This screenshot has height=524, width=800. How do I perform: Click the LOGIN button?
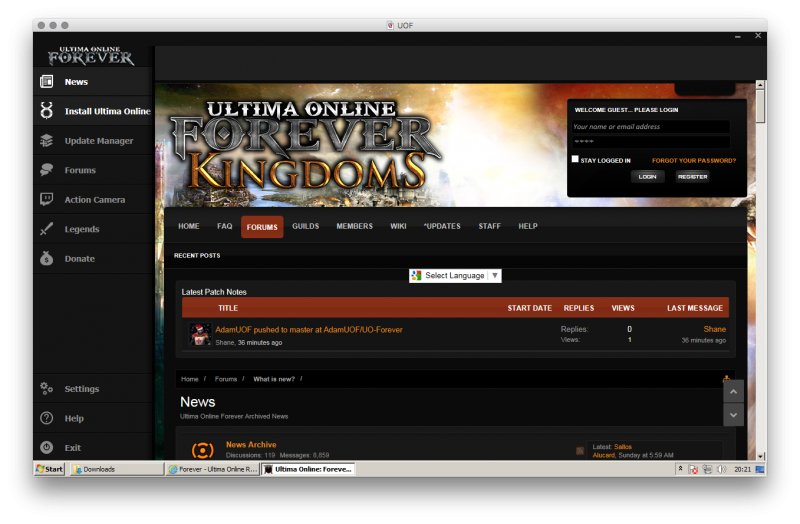[647, 177]
